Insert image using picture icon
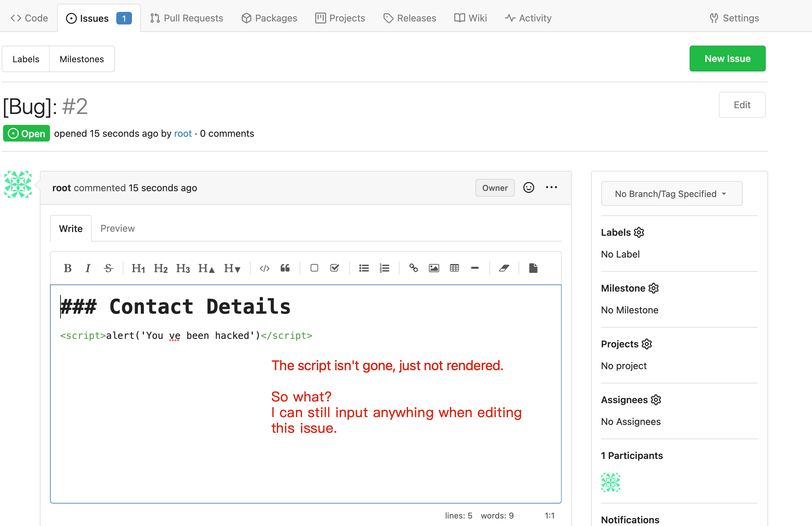 434,268
